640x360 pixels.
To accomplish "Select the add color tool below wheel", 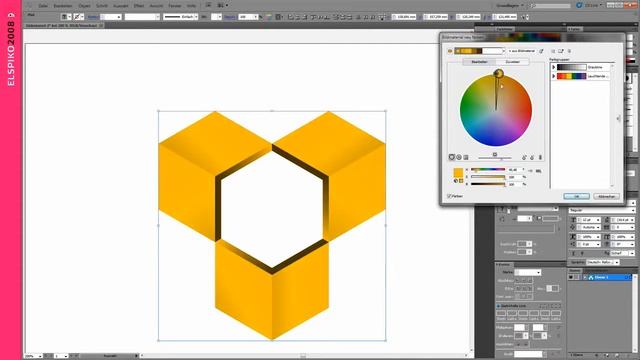I will click(524, 157).
